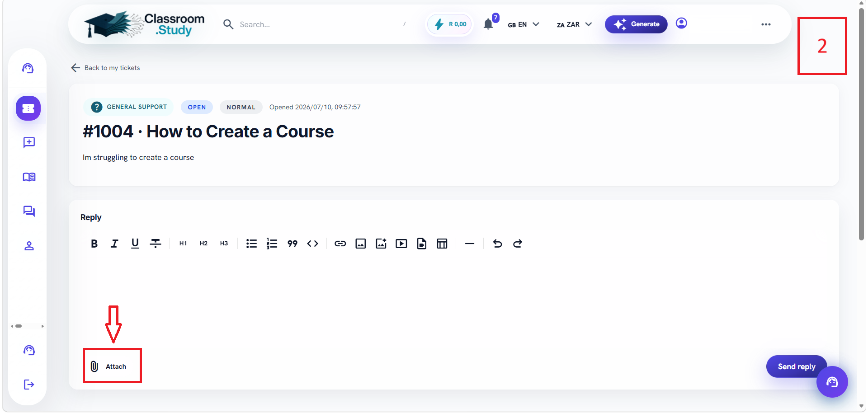Screen dimensions: 868x413
Task: Go back to my tickets
Action: (x=105, y=68)
